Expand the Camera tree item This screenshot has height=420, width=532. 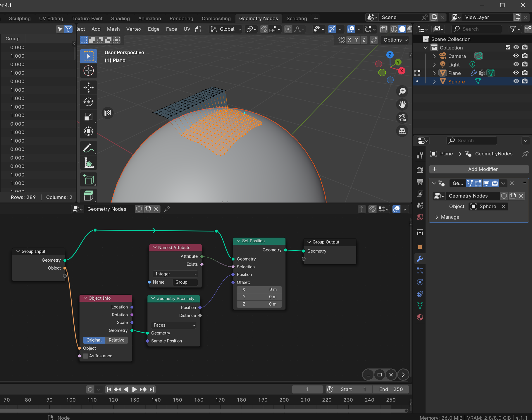point(434,56)
